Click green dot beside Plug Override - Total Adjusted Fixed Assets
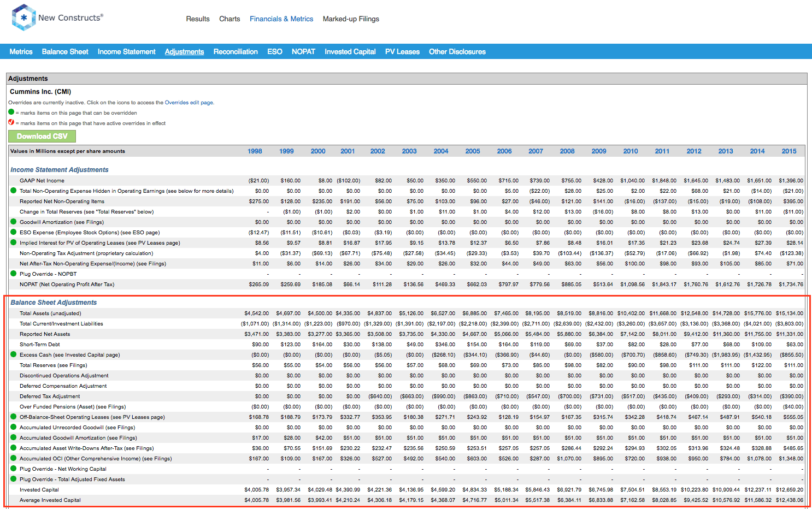Viewport: 812px width, 509px height. click(x=14, y=479)
